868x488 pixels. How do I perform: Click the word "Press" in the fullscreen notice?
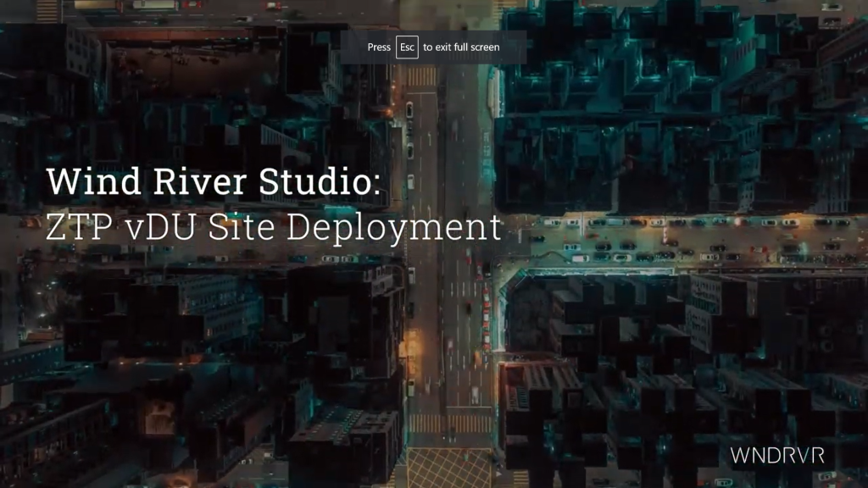pyautogui.click(x=379, y=47)
